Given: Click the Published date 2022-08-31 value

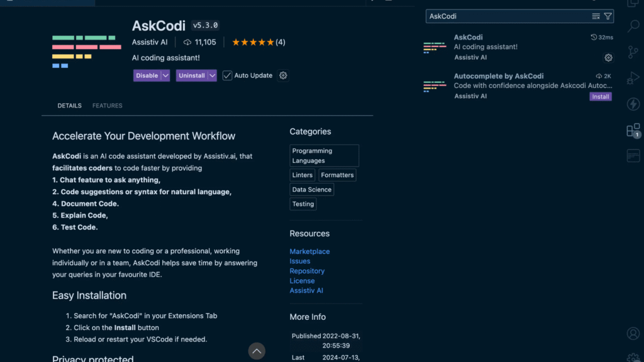Looking at the screenshot, I should 341,341.
